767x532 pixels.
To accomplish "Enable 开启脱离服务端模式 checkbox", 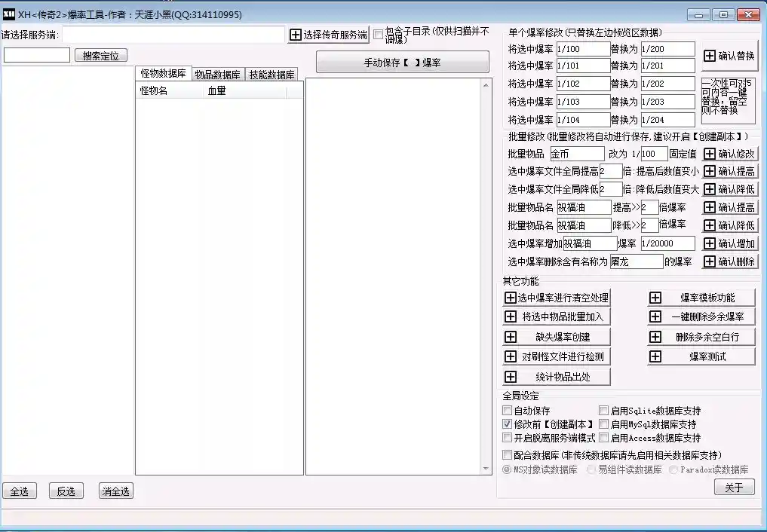I will [508, 438].
